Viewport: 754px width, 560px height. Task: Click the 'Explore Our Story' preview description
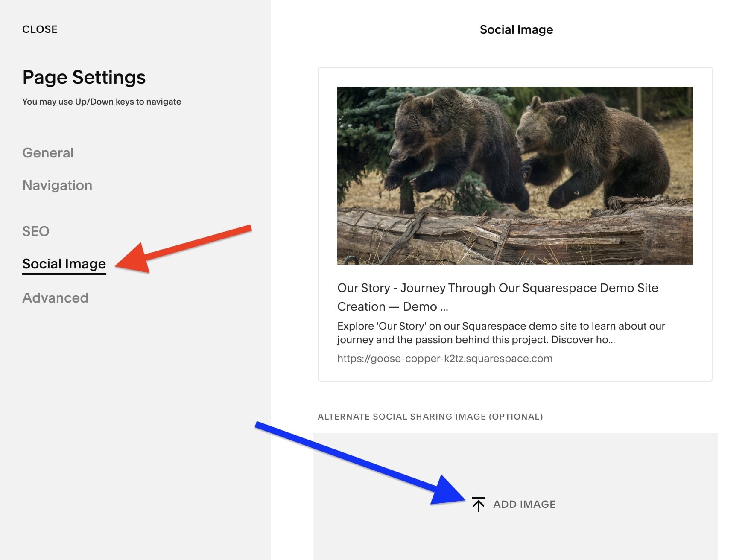[501, 333]
